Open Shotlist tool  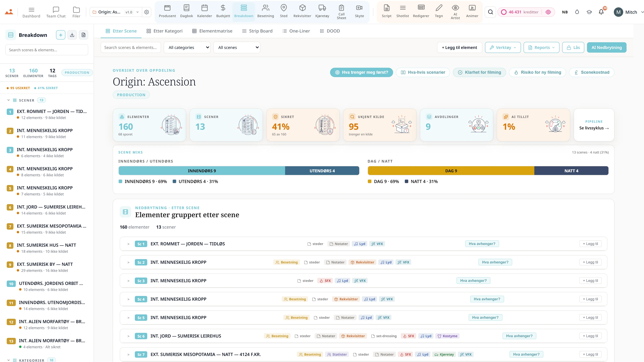(x=402, y=12)
